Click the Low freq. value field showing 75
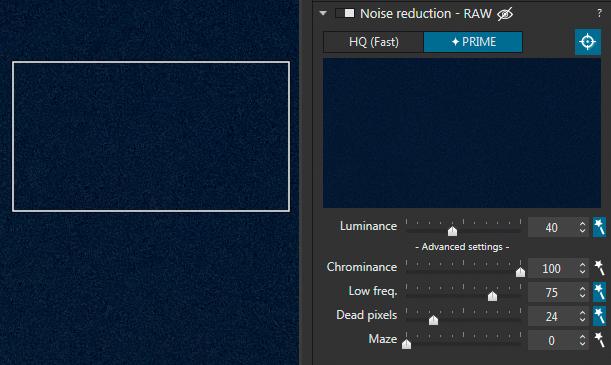 pos(551,293)
